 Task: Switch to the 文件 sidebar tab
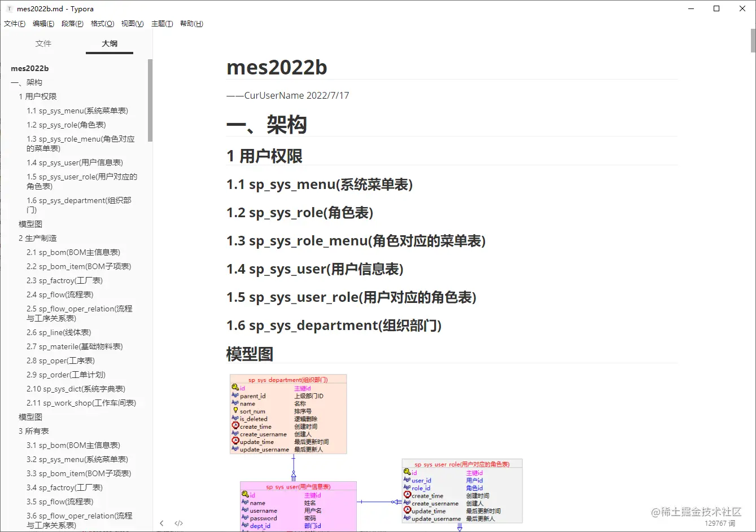43,43
